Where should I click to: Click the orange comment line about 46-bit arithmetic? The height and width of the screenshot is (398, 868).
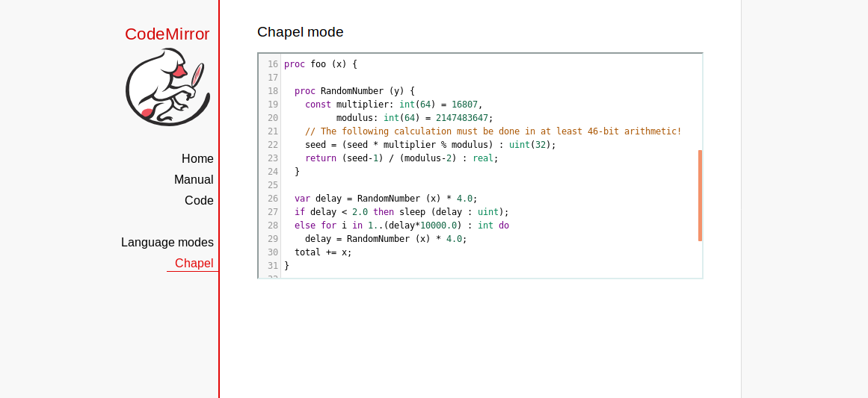click(493, 131)
